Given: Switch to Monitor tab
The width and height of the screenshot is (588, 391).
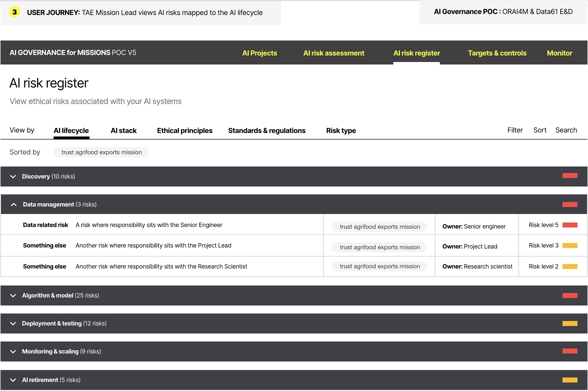Looking at the screenshot, I should tap(559, 53).
